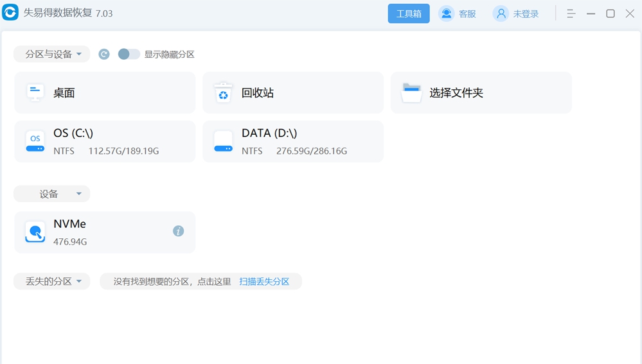This screenshot has height=364, width=642.
Task: Click the OS drive icon
Action: [35, 141]
